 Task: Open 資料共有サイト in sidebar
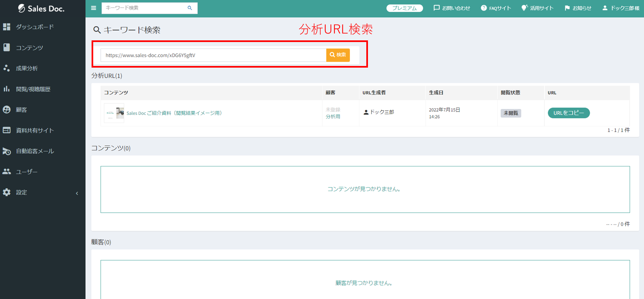pos(34,130)
